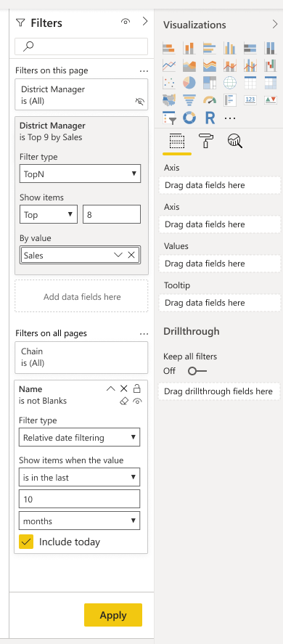Switch to the Analytics tab

pyautogui.click(x=235, y=142)
